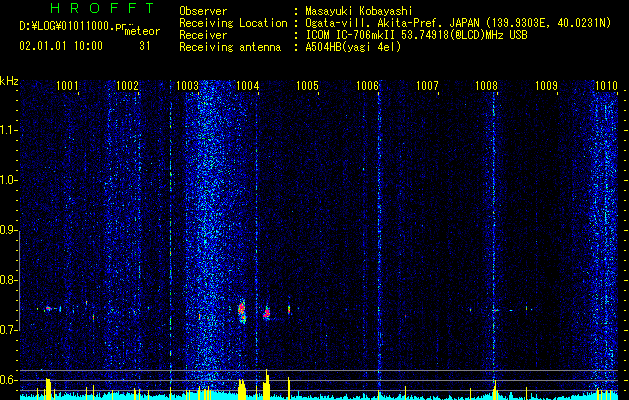
Task: Click the bright red meteor echo before 1004
Action: coord(242,311)
